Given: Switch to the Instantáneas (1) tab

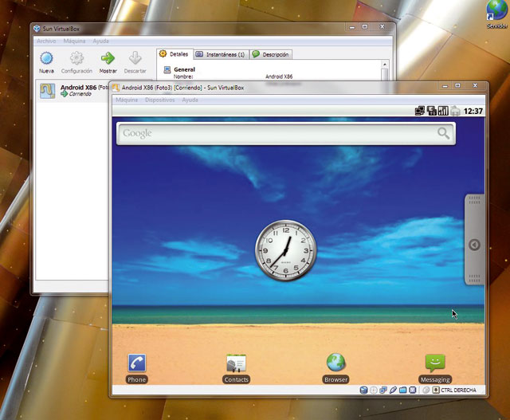Looking at the screenshot, I should 222,54.
